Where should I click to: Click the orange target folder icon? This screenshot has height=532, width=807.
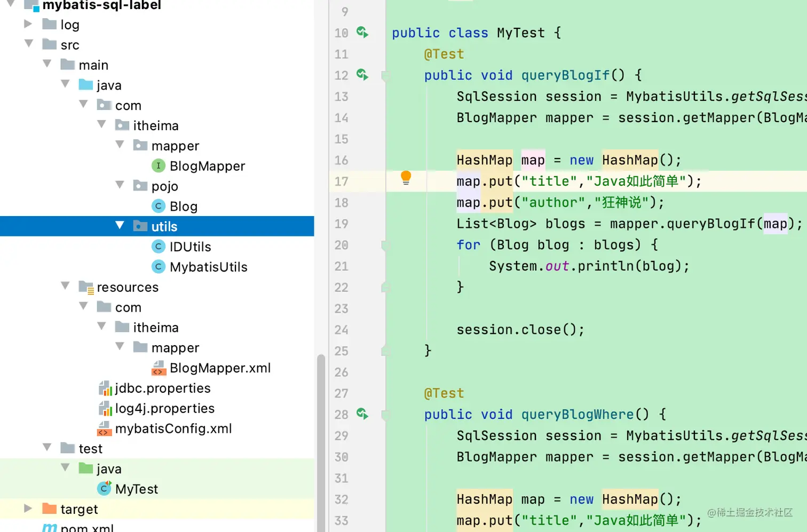[x=50, y=509]
